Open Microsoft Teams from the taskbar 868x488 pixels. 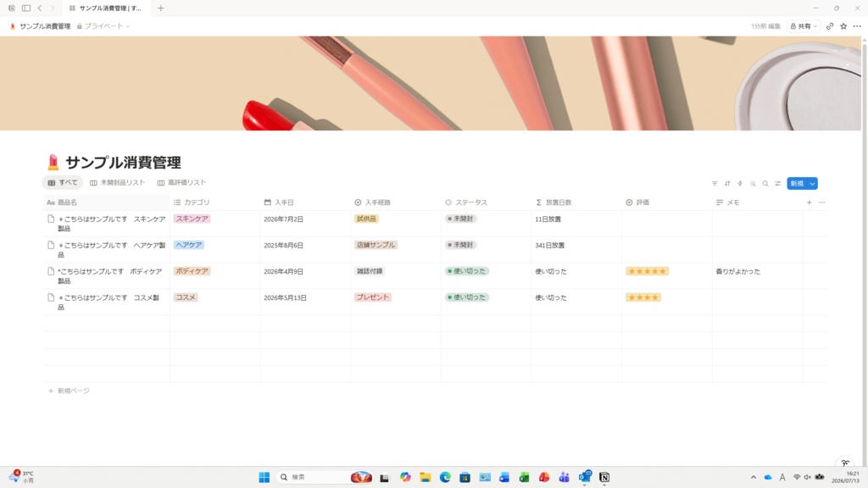564,477
